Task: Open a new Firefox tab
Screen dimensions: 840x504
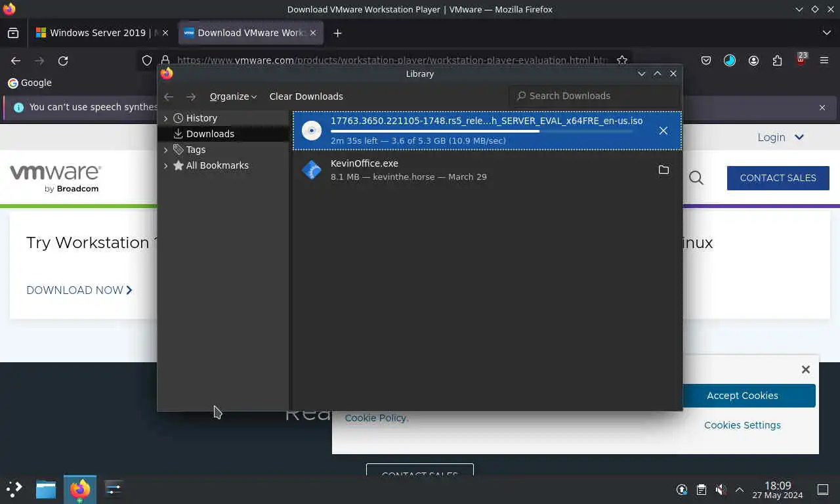Action: [x=337, y=33]
